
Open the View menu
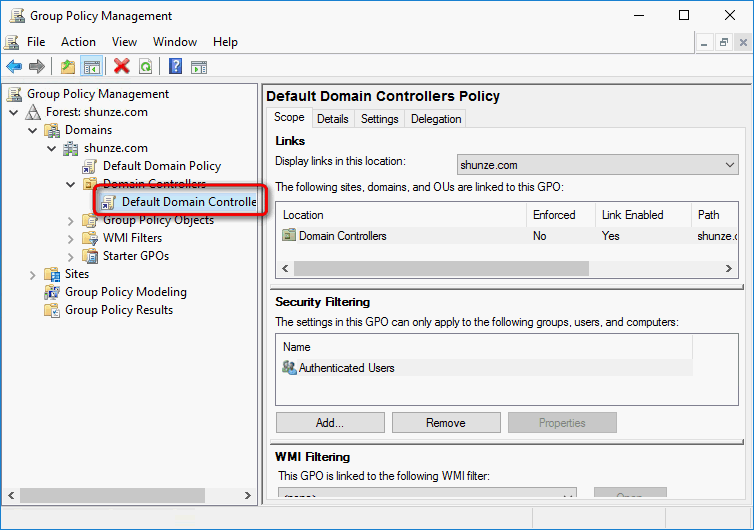(x=125, y=42)
